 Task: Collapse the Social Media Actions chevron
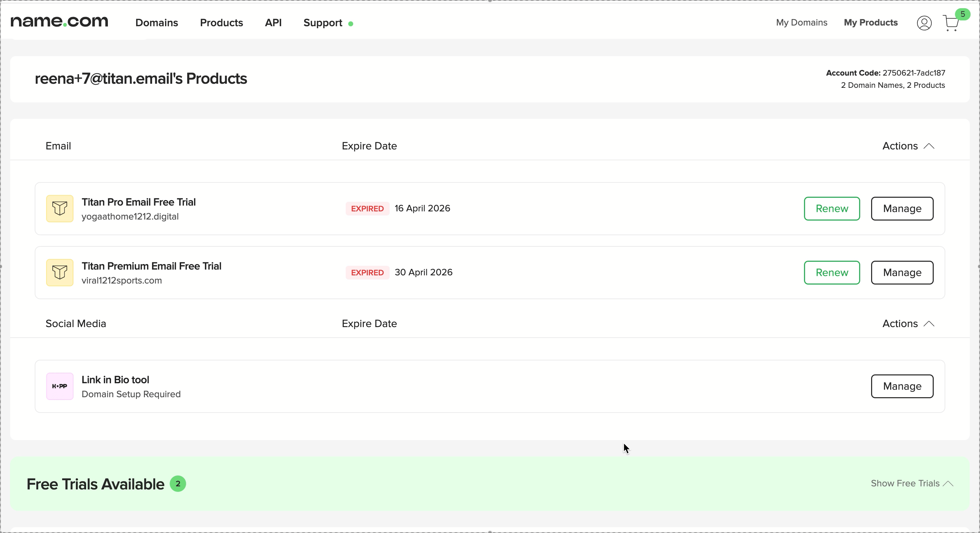(x=929, y=324)
